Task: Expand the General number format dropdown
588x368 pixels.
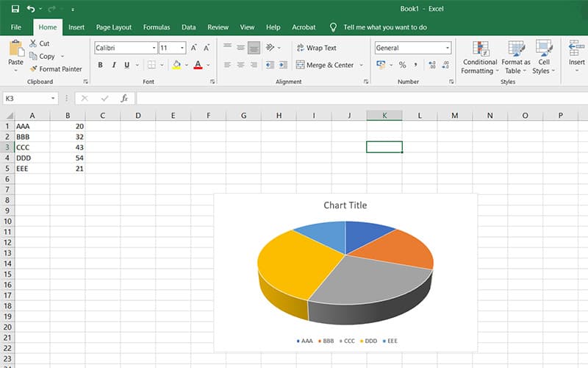Action: click(447, 48)
